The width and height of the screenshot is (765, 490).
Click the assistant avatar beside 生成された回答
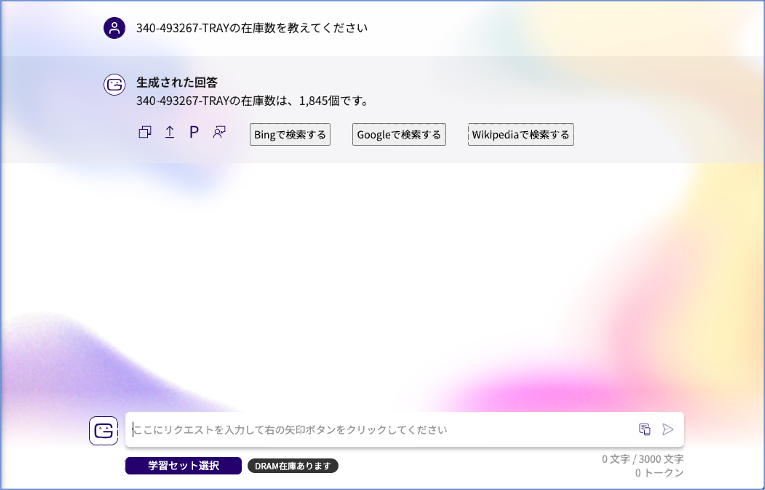[115, 85]
